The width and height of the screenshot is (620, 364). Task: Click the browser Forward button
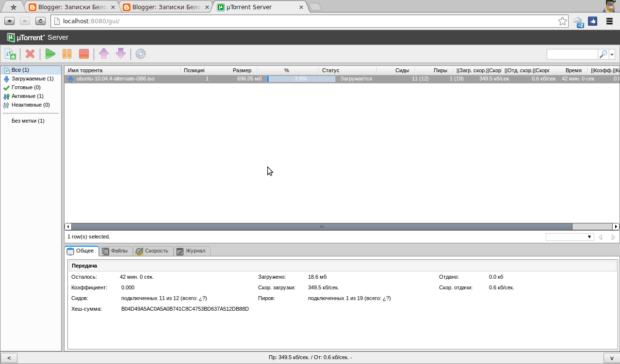coord(25,21)
